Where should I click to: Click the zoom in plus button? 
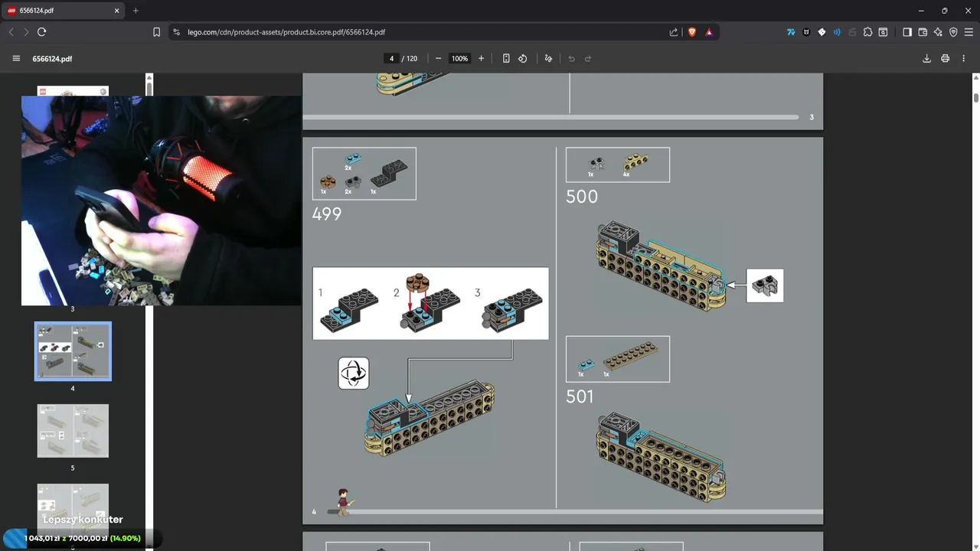pos(481,59)
